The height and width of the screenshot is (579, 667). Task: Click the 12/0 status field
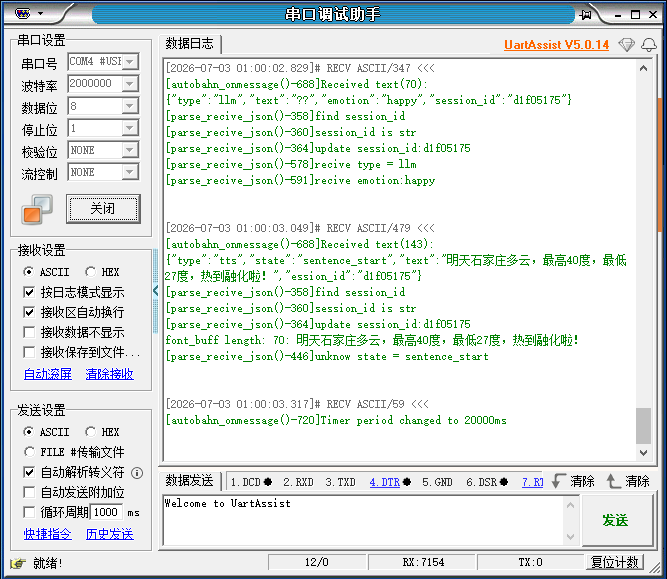pos(316,562)
